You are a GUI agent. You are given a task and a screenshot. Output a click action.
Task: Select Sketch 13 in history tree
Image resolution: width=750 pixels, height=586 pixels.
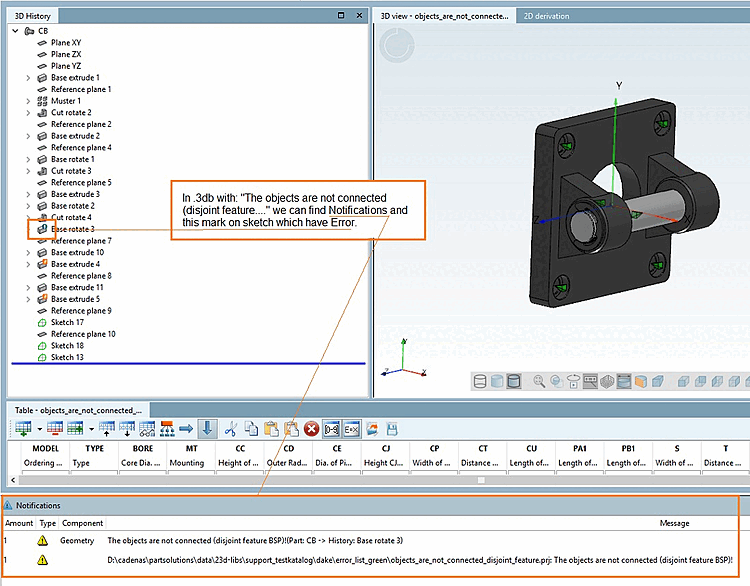67,357
